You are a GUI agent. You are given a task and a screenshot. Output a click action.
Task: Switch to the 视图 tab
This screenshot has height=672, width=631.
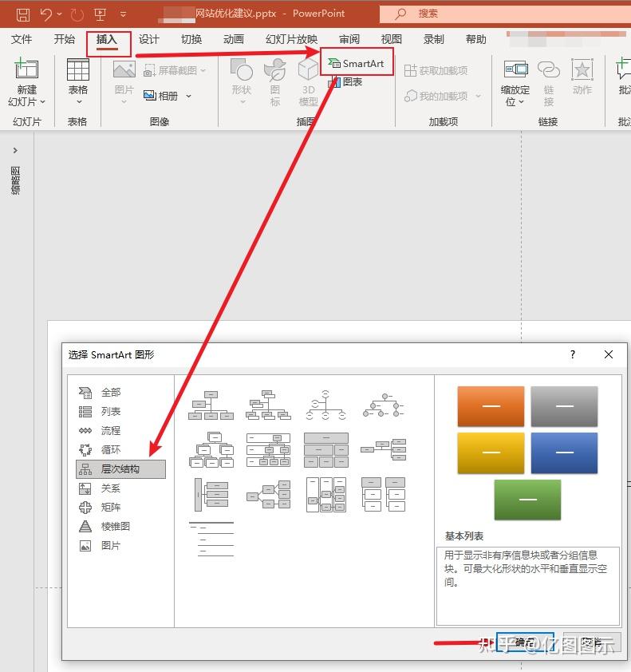tap(392, 39)
